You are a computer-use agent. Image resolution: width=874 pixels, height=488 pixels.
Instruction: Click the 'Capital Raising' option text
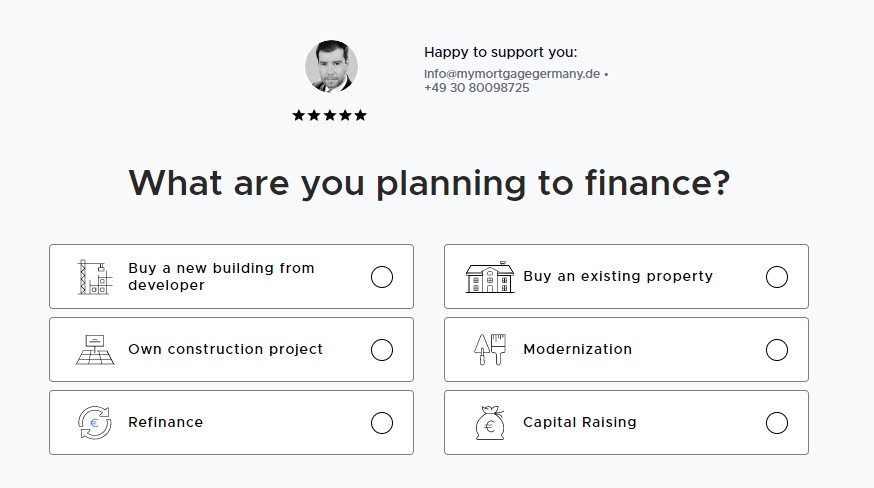tap(579, 422)
